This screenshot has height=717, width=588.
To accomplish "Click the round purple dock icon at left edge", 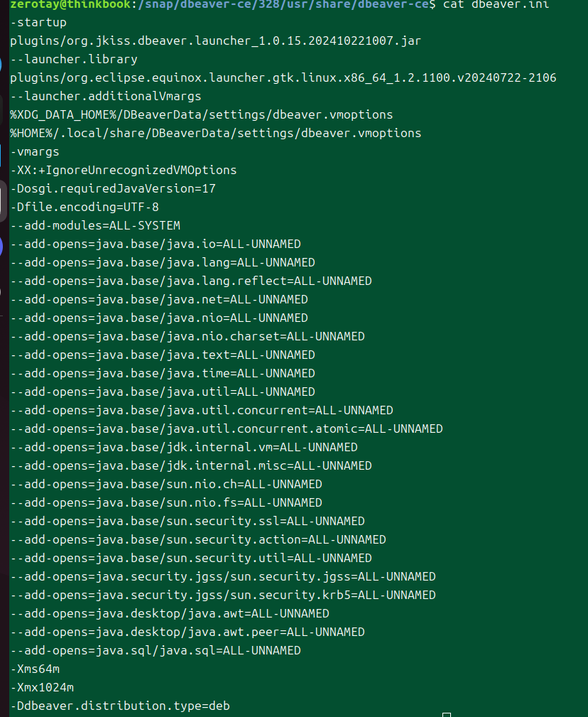I will [x=2, y=247].
